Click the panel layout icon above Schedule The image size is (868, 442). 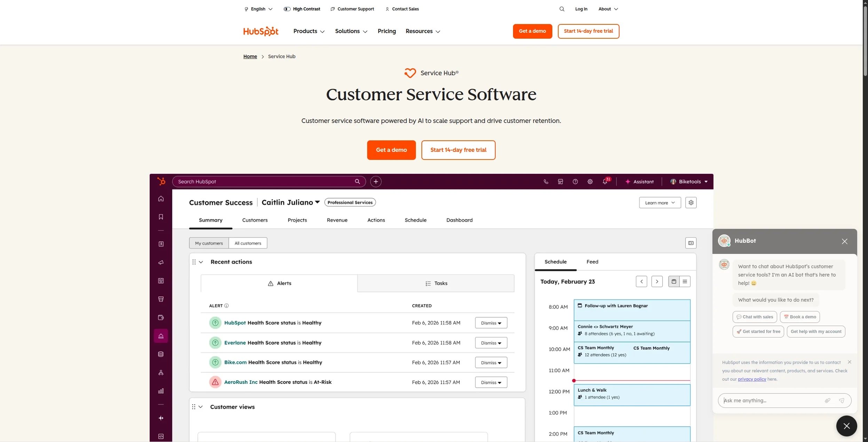click(x=691, y=243)
